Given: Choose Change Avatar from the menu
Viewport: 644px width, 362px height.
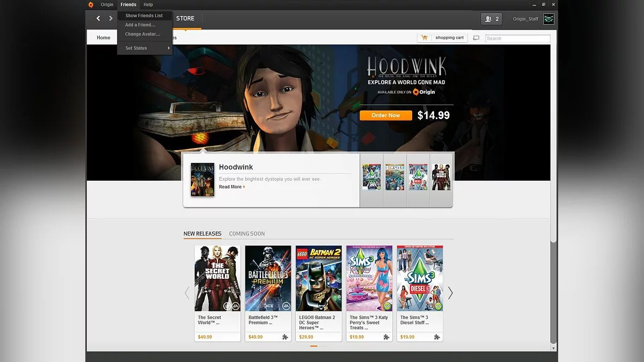Looking at the screenshot, I should tap(144, 34).
